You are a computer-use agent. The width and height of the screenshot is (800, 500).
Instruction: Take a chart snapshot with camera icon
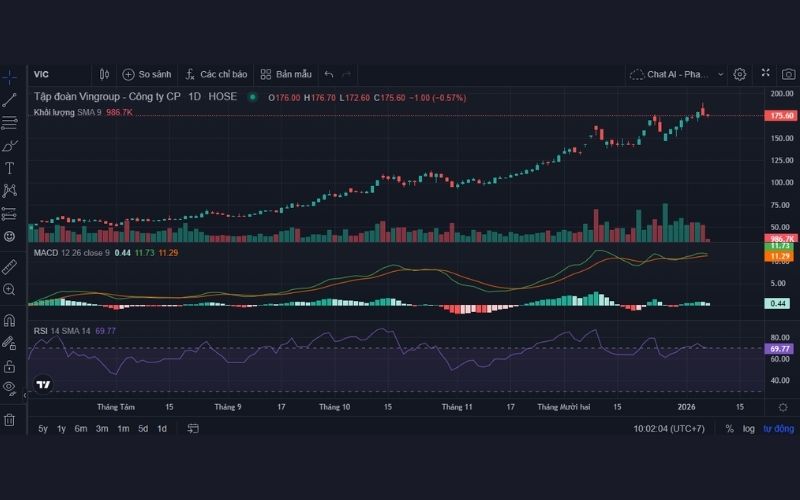pos(788,74)
